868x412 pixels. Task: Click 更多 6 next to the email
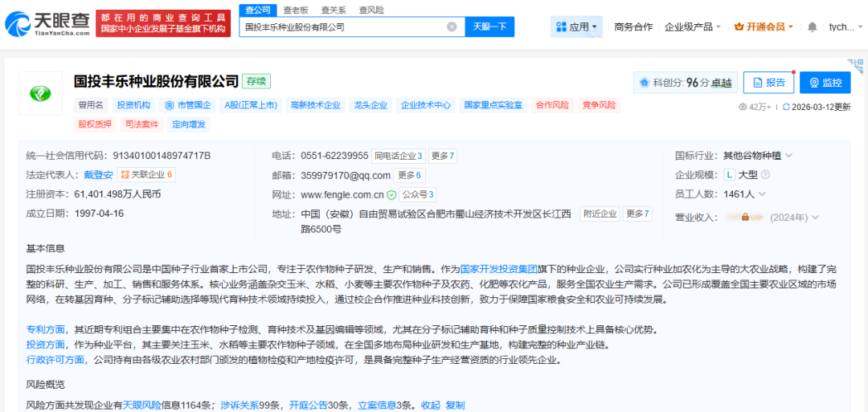point(409,175)
